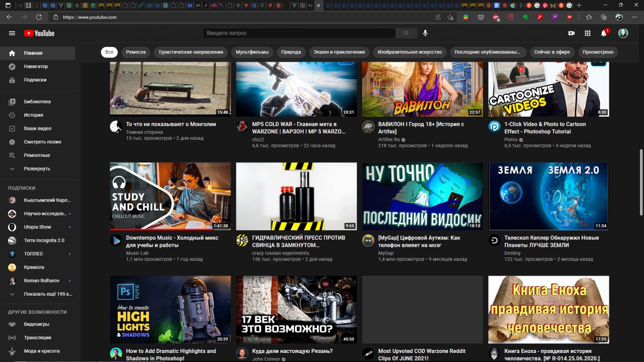644x362 pixels.
Task: Select the Сейчас в эфире chip
Action: click(x=552, y=52)
